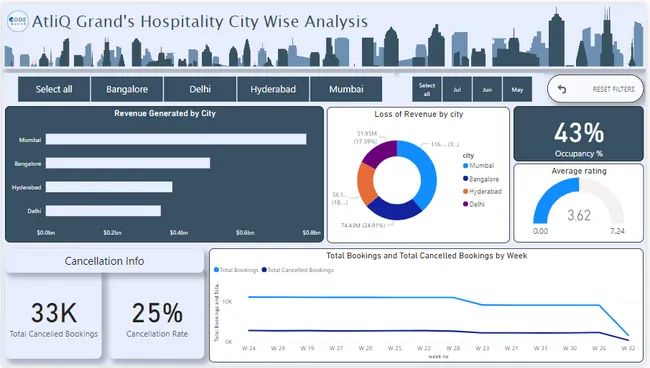
Task: Click the 51.95M (17.39%) data label
Action: 366,137
